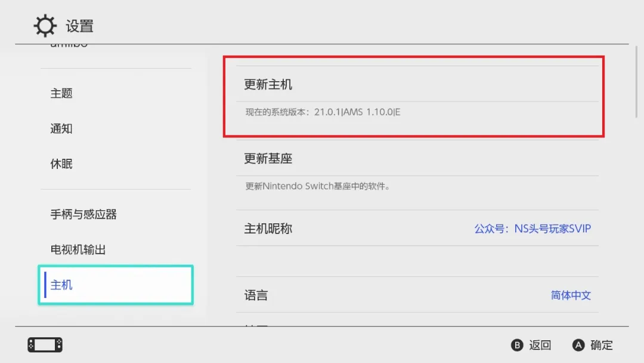Screen dimensions: 644x363
Task: Click the scrollbar on the right edge
Action: click(636, 90)
